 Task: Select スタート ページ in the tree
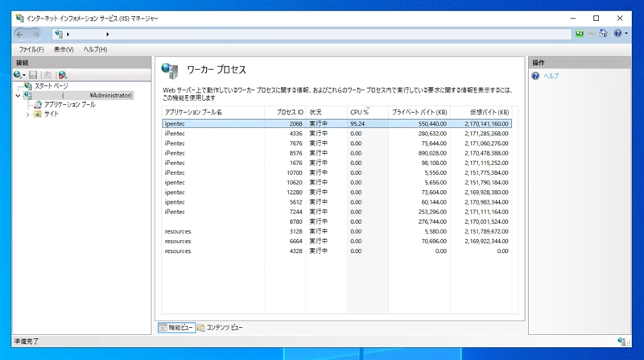[x=51, y=86]
